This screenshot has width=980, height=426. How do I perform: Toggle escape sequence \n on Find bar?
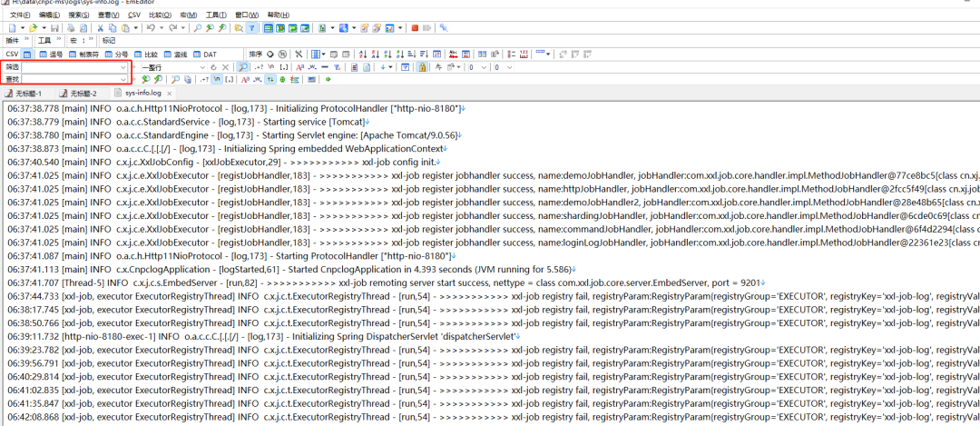[217, 79]
